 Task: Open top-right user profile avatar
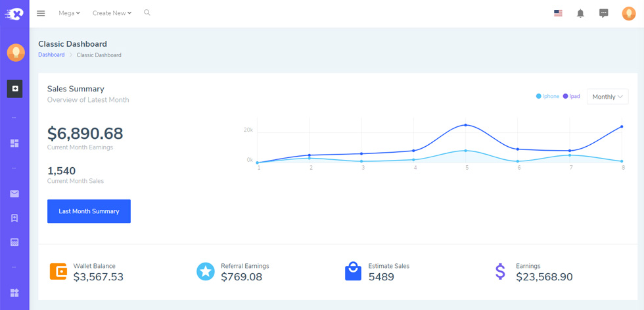point(628,14)
